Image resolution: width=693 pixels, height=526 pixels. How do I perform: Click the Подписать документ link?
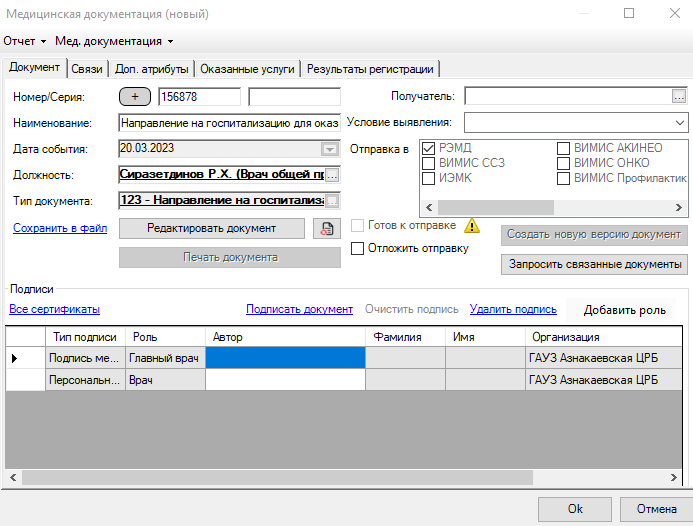tap(299, 310)
